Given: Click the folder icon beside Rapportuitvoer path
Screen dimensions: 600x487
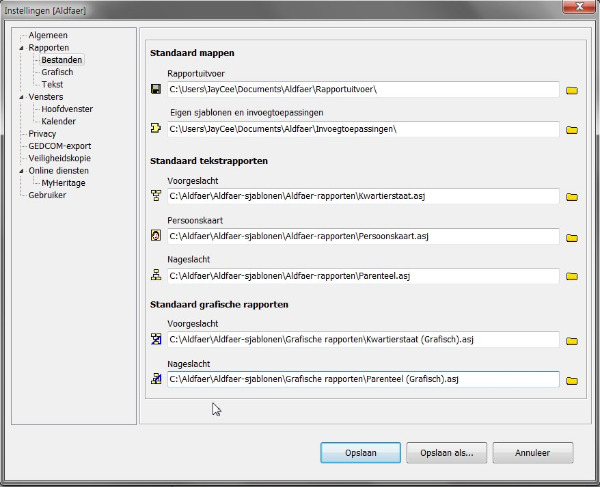Looking at the screenshot, I should point(573,91).
